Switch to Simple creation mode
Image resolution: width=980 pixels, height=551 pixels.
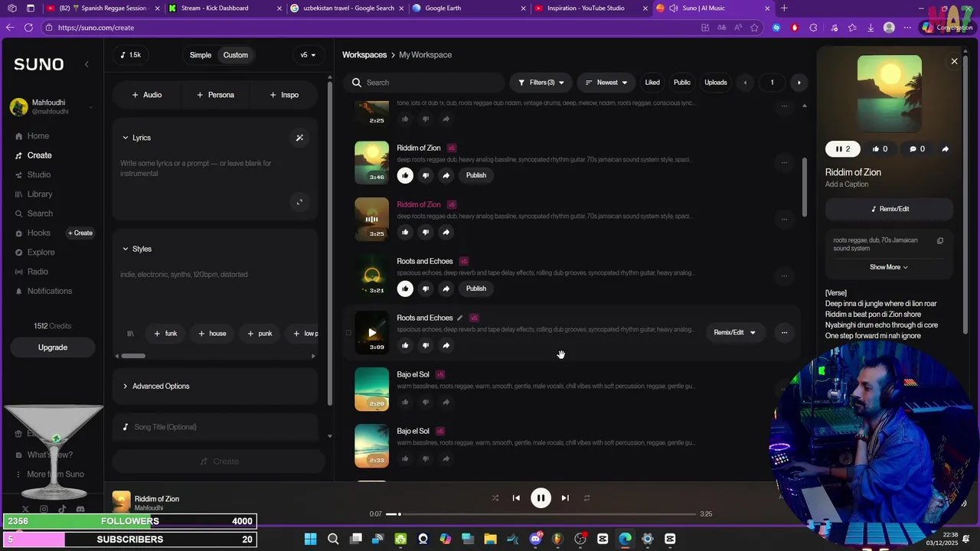(x=201, y=55)
